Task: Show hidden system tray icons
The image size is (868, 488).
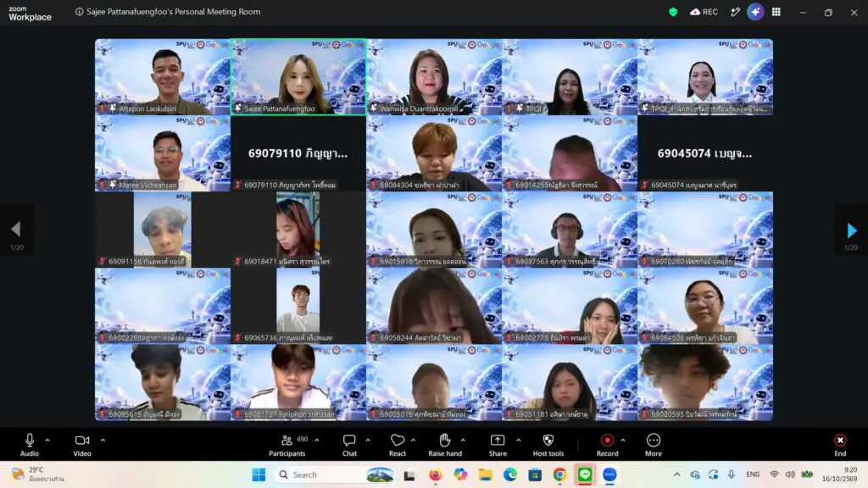Action: point(677,474)
